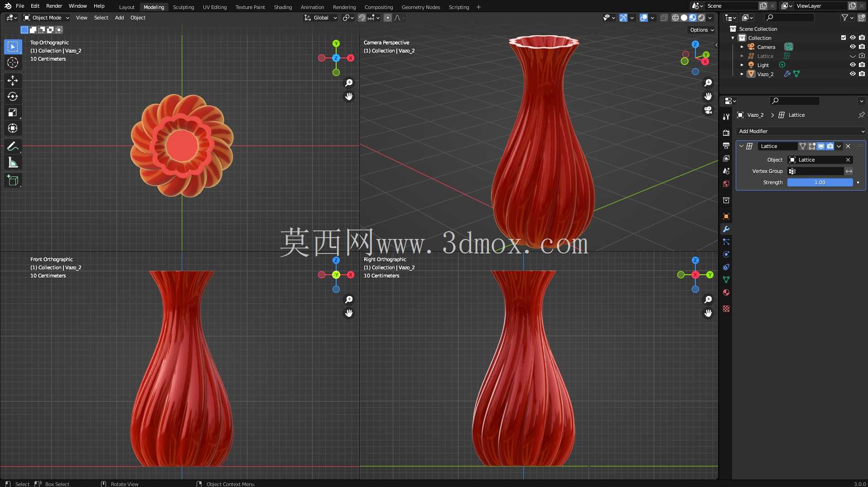Open the Scene properties tab

pyautogui.click(x=726, y=171)
